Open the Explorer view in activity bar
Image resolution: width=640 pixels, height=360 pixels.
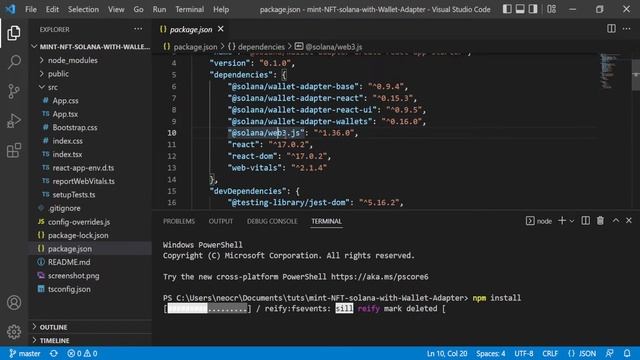coord(14,33)
